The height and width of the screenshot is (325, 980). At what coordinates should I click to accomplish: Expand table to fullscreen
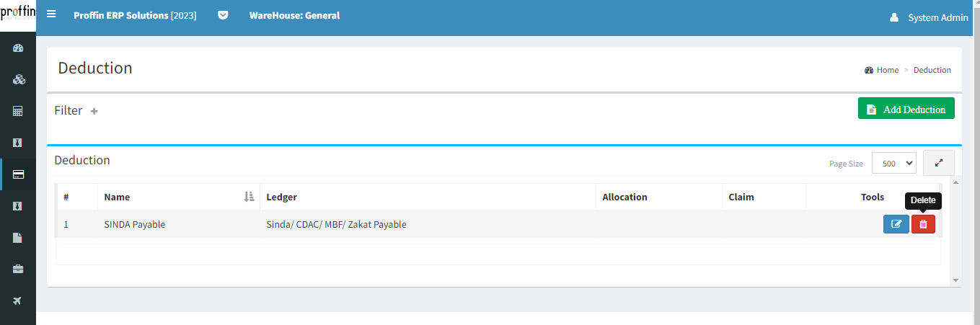(x=938, y=163)
